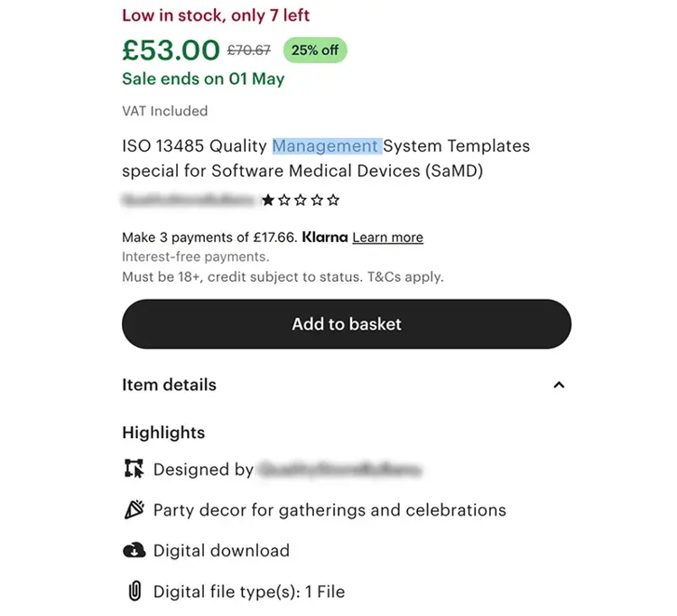Click the £53.00 sale price
677x616 pixels.
[x=171, y=50]
